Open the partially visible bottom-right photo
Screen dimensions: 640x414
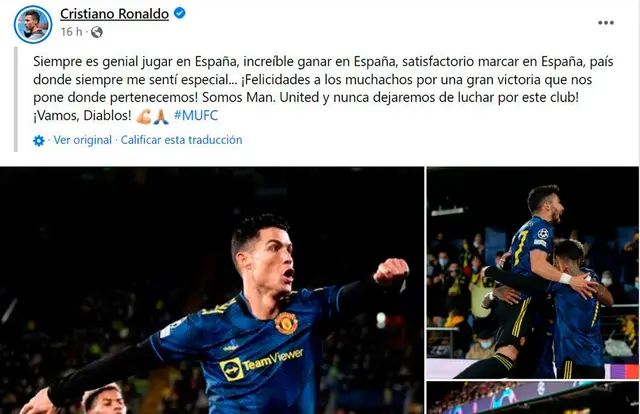(533, 398)
